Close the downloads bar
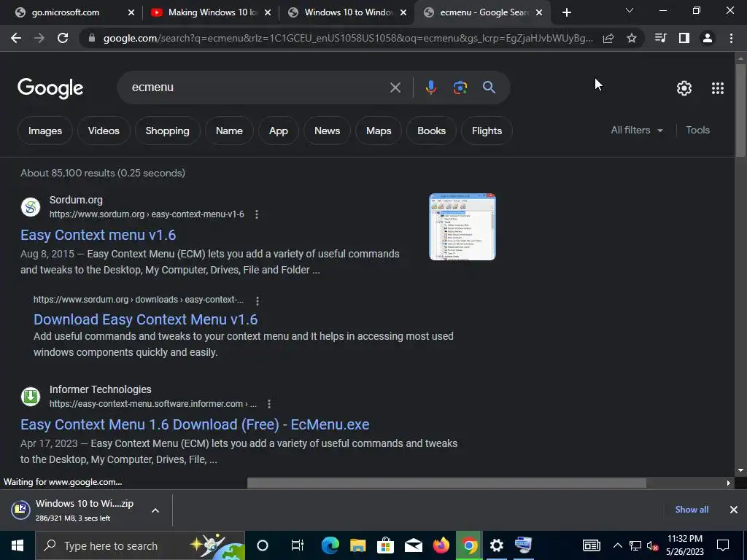This screenshot has width=747, height=560. point(734,510)
